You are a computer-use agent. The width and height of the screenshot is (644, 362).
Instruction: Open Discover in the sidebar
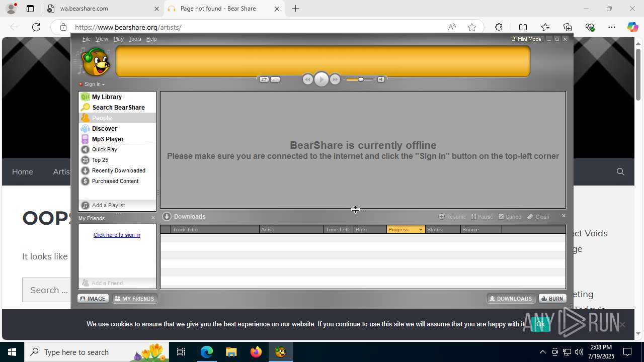tap(117, 128)
